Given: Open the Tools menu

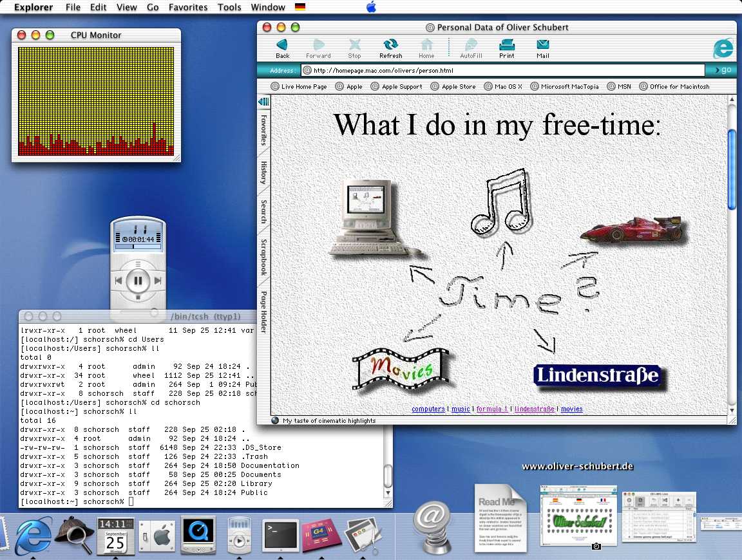Looking at the screenshot, I should tap(229, 7).
